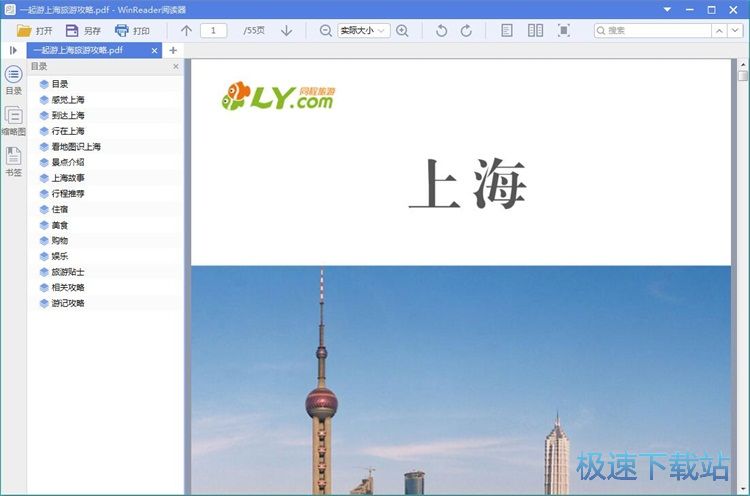The height and width of the screenshot is (496, 750).
Task: Rotate page counterclockwise
Action: [x=441, y=31]
